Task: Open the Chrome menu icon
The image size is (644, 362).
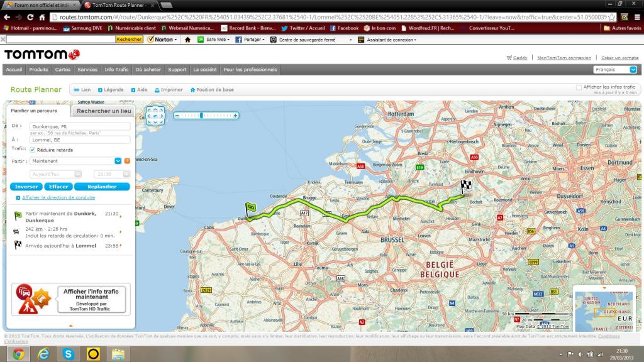Action: pyautogui.click(x=637, y=17)
